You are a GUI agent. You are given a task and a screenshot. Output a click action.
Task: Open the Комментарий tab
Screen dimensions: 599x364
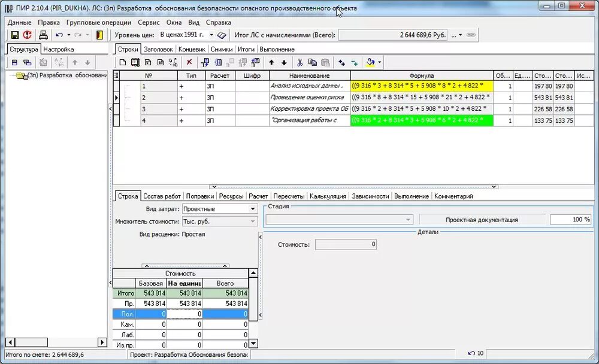coord(453,196)
